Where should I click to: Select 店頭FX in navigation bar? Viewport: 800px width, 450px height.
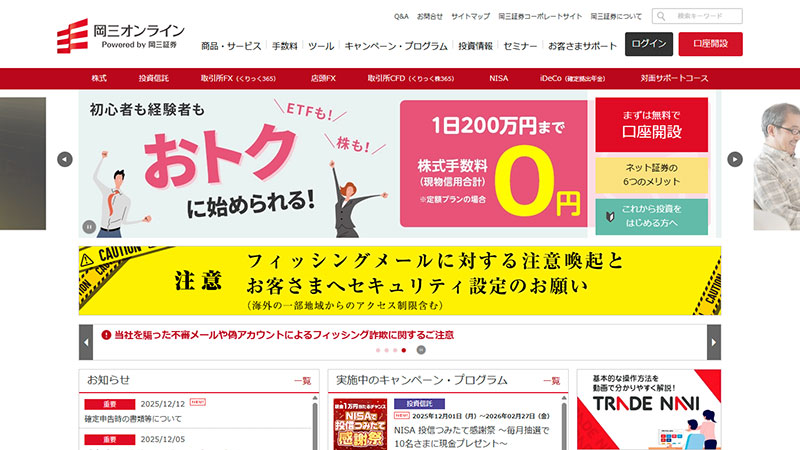323,78
